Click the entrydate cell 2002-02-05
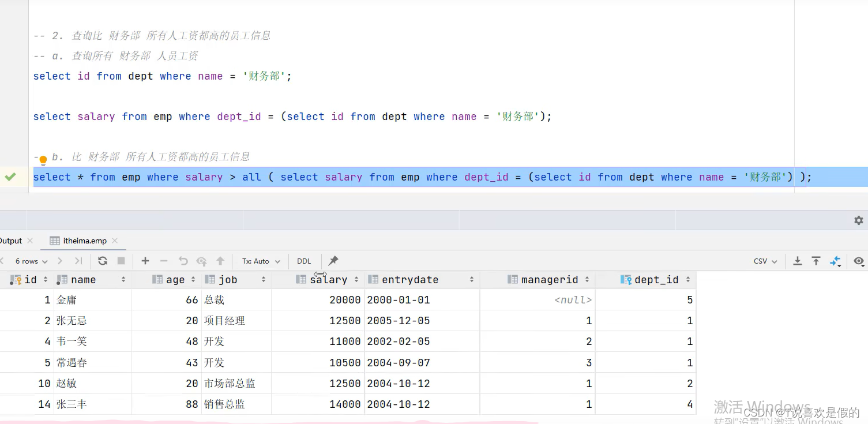The width and height of the screenshot is (868, 424). (422, 342)
